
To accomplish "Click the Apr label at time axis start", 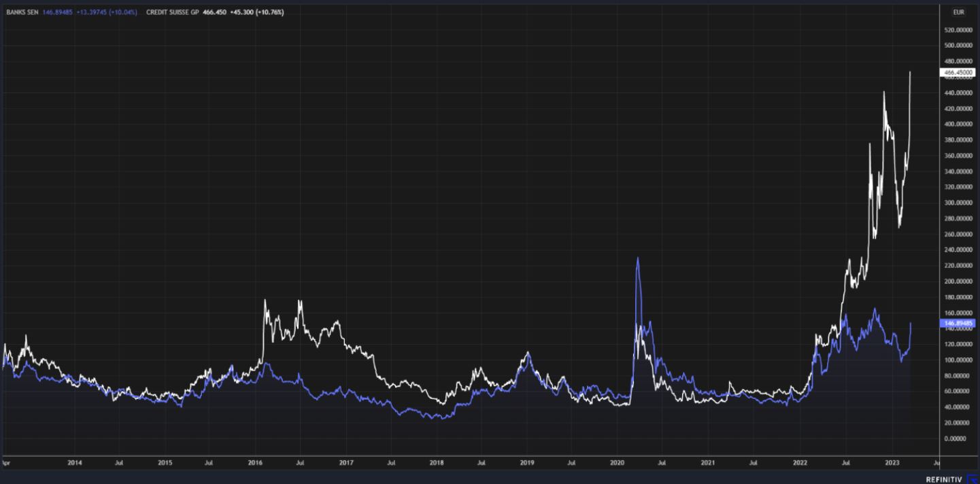I will pos(6,462).
